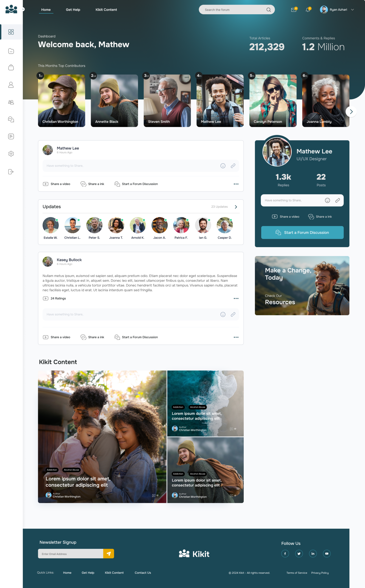Switch to the Get Help nav tab
365x588 pixels.
(73, 10)
